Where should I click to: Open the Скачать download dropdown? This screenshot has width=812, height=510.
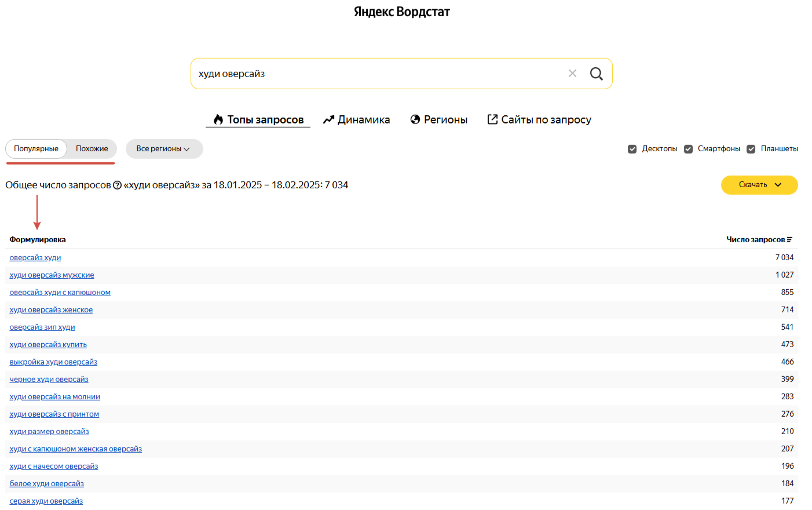point(759,185)
